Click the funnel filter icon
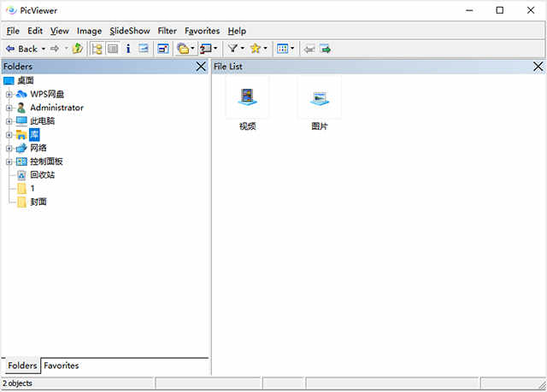 232,49
